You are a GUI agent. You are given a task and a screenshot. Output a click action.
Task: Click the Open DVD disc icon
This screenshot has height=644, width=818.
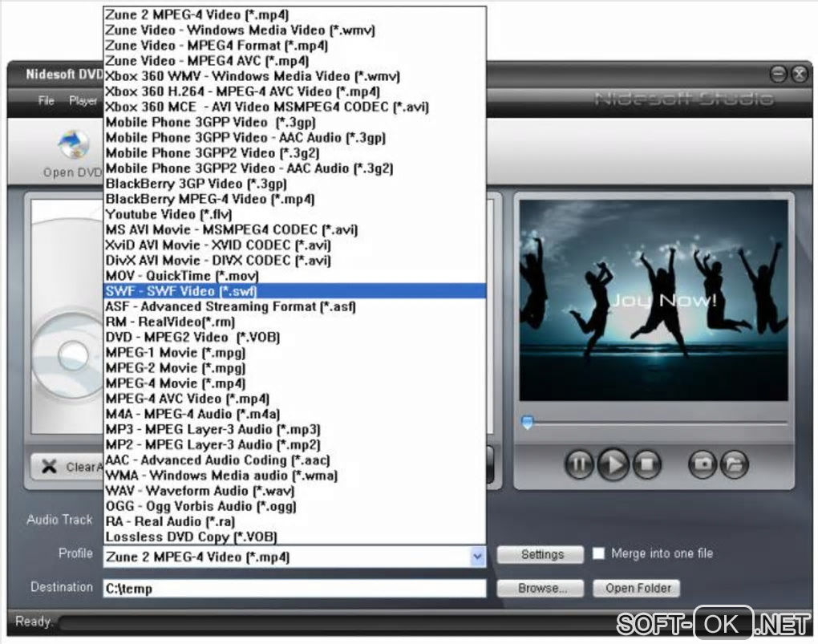[x=74, y=144]
